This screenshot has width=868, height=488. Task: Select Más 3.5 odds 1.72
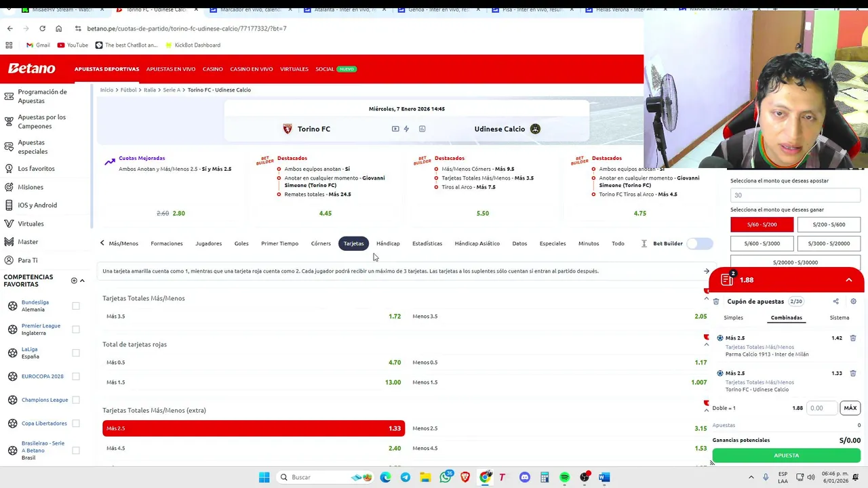point(254,317)
